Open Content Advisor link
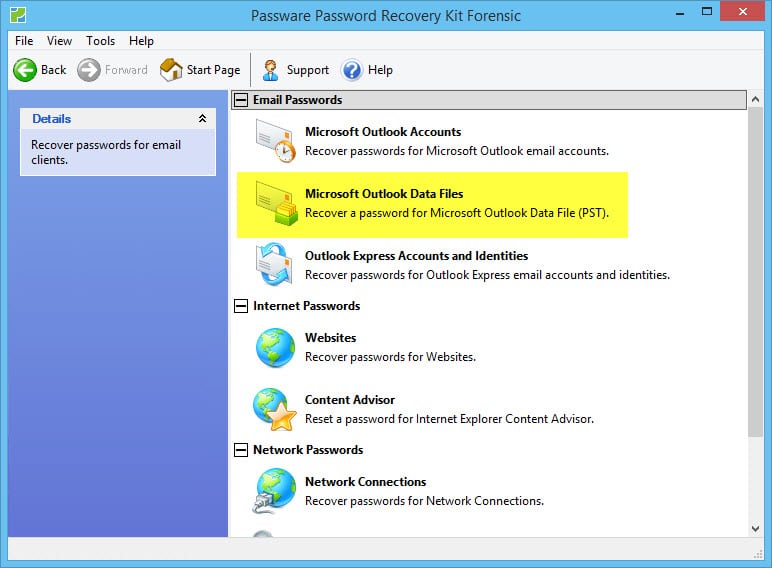The width and height of the screenshot is (772, 568). click(350, 400)
